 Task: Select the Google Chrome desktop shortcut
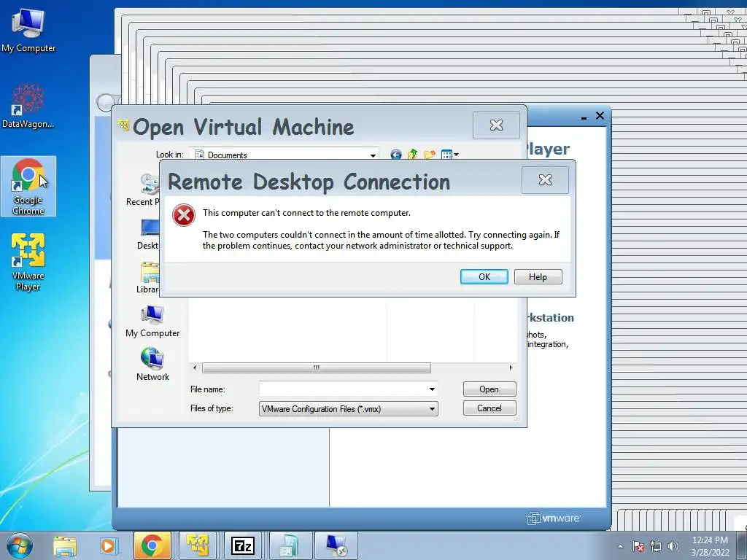(x=28, y=186)
